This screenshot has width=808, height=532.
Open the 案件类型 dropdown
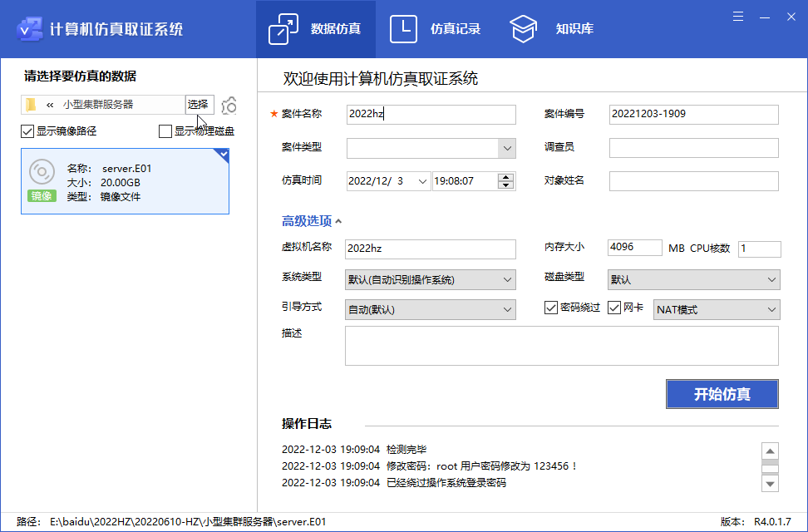click(x=507, y=149)
